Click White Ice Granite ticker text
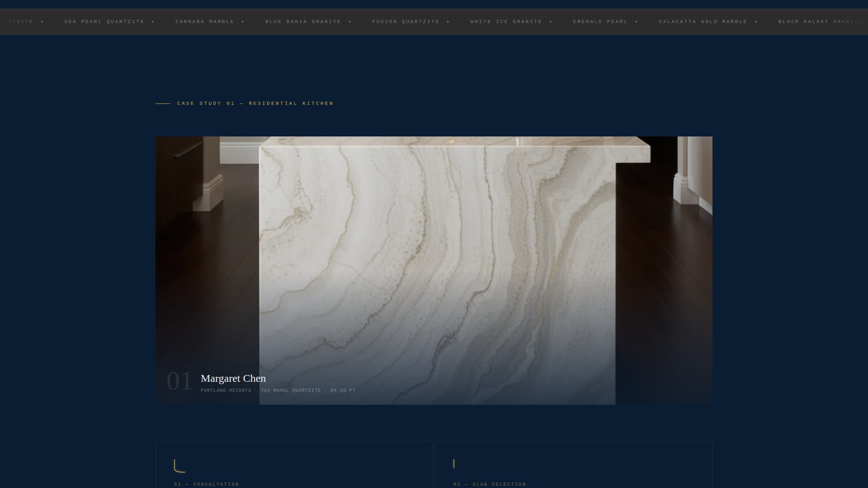 click(x=506, y=22)
